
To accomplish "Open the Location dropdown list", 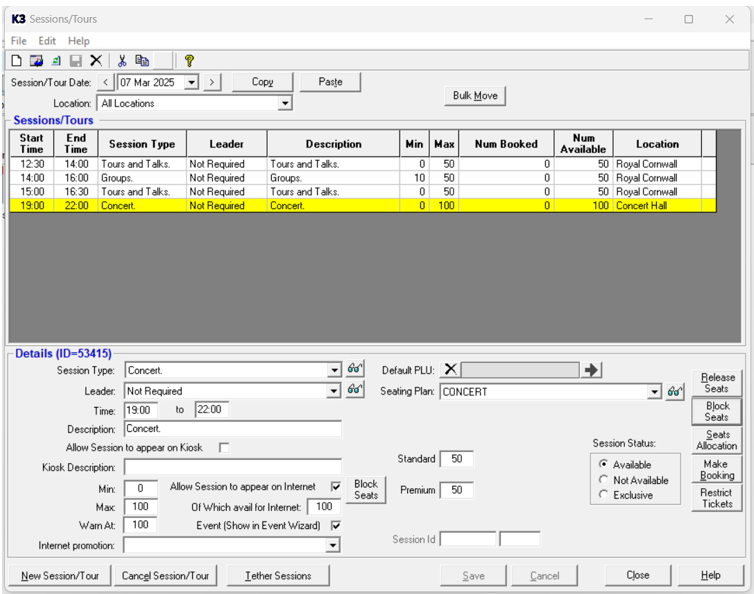I will coord(285,103).
